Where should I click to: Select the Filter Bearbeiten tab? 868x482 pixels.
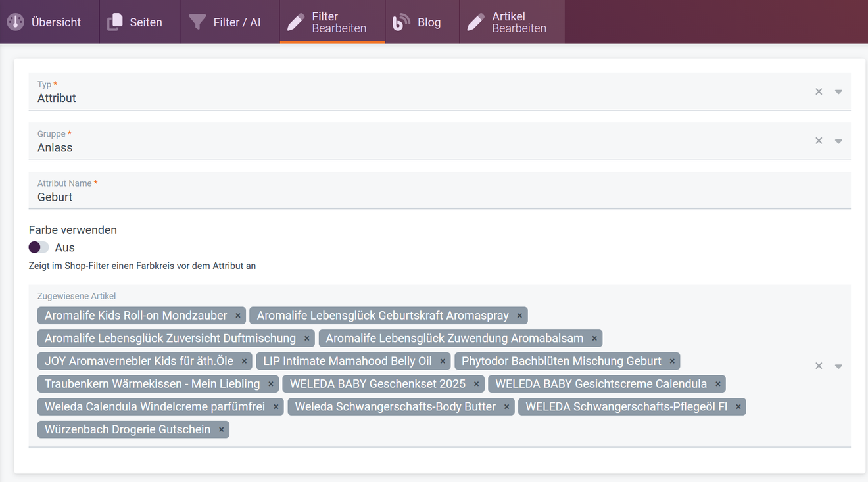point(332,22)
